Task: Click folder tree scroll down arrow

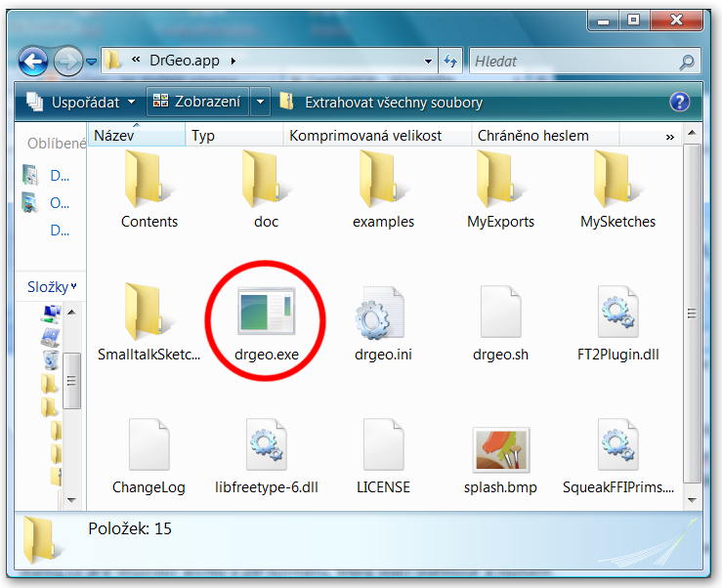Action: pyautogui.click(x=71, y=500)
